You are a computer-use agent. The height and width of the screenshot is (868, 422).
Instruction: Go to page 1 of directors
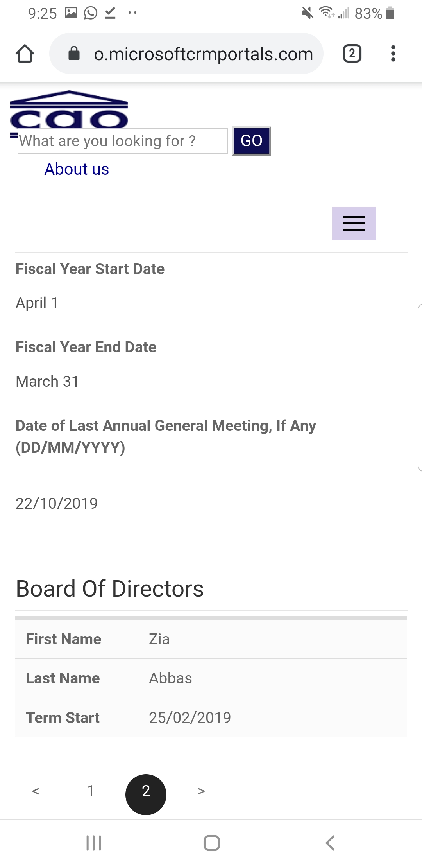91,791
